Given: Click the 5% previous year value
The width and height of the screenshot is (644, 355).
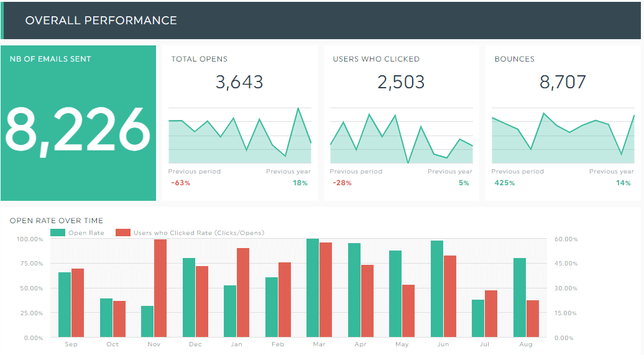Looking at the screenshot, I should click(464, 183).
